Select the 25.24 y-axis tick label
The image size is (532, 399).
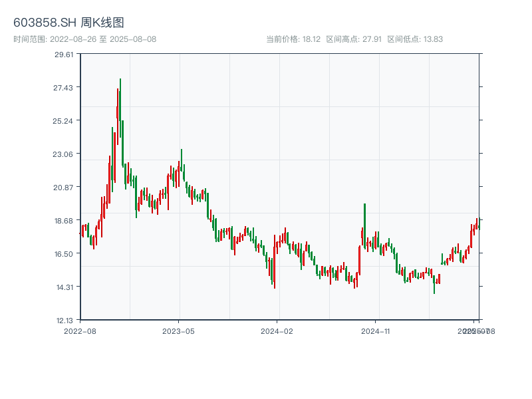64,121
